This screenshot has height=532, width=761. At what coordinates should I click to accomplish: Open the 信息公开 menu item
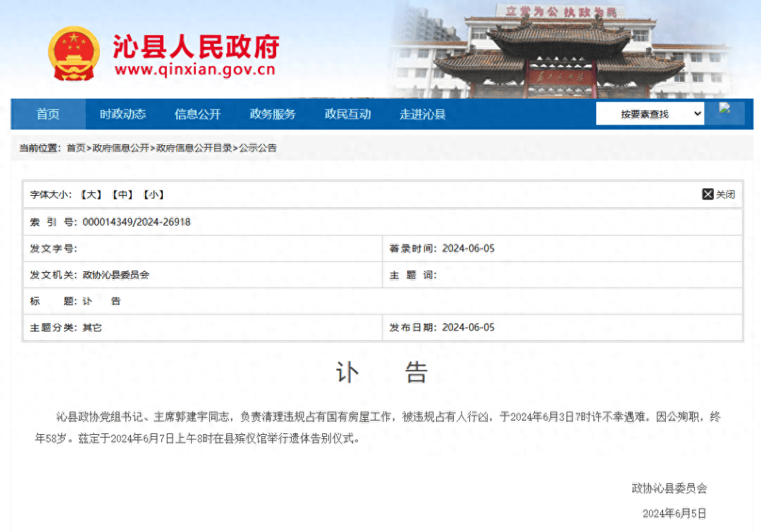click(197, 114)
